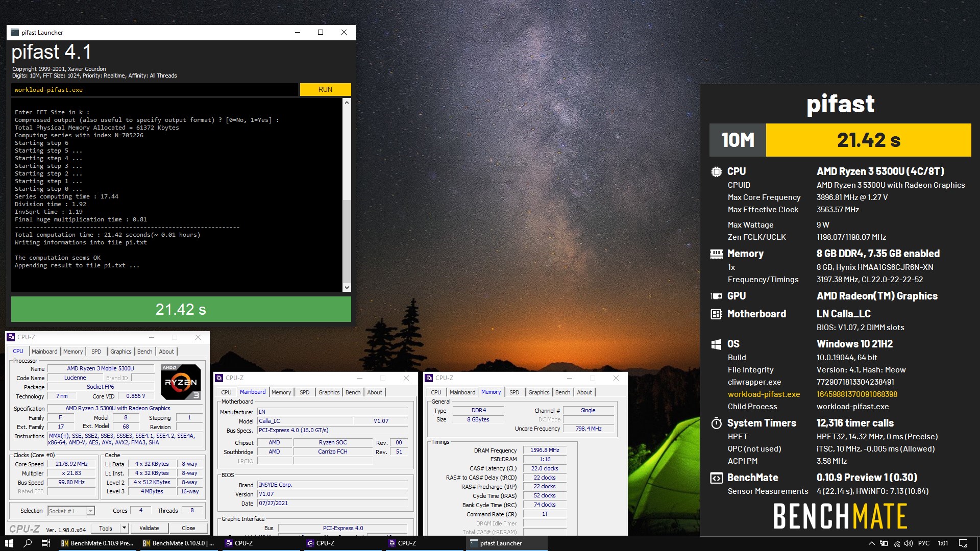The height and width of the screenshot is (551, 980).
Task: Click the BenchMate code-bracket icon in panel
Action: tap(716, 478)
